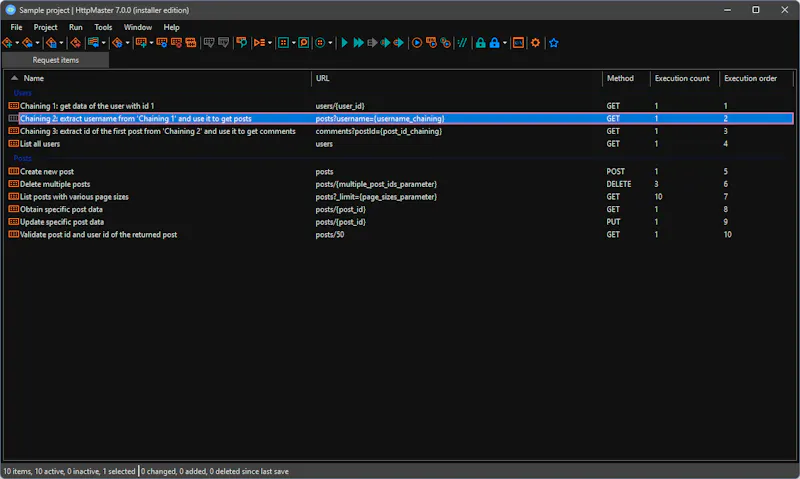
Task: Sort by the Execution order column header
Action: tap(756, 78)
